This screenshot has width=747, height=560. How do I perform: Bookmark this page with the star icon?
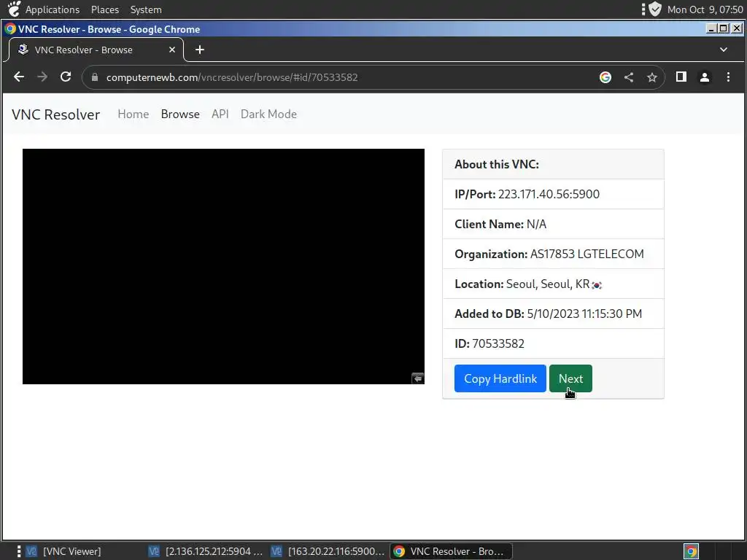coord(651,77)
